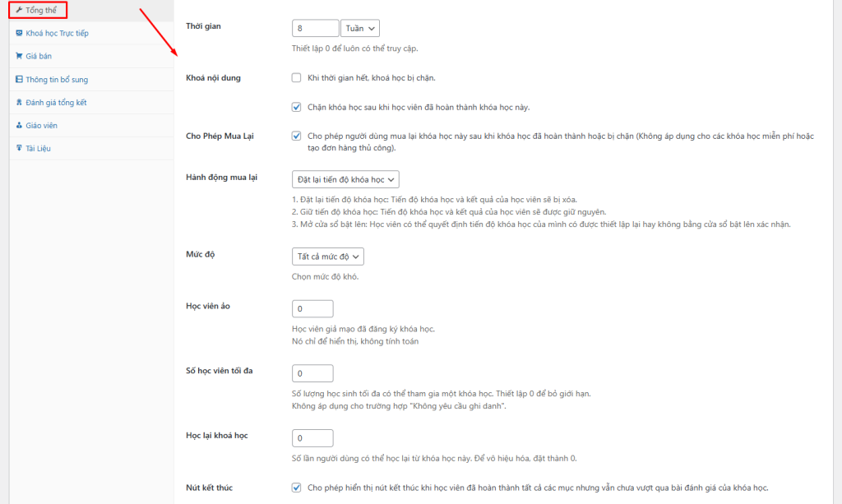Enable blocking course when time expires
This screenshot has height=504, width=842.
tap(297, 78)
